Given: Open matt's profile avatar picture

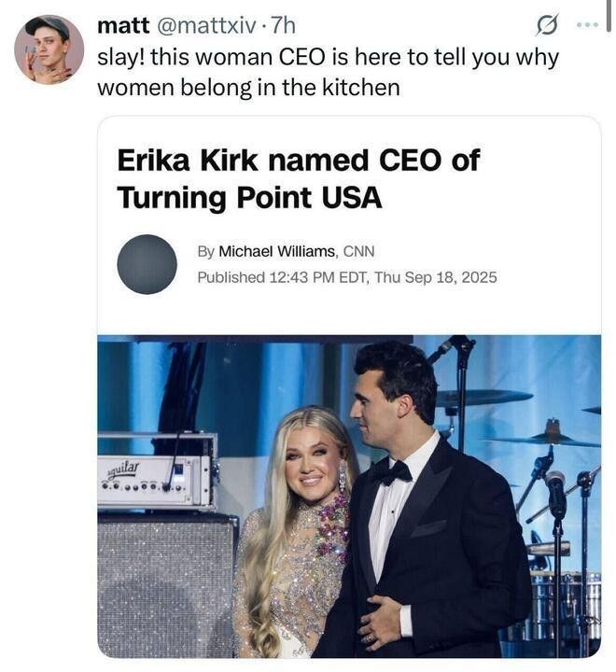Looking at the screenshot, I should pyautogui.click(x=49, y=49).
